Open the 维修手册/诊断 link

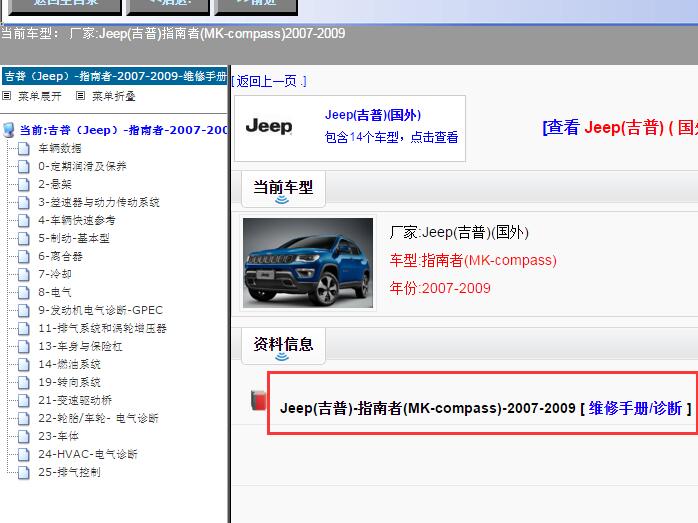point(635,408)
